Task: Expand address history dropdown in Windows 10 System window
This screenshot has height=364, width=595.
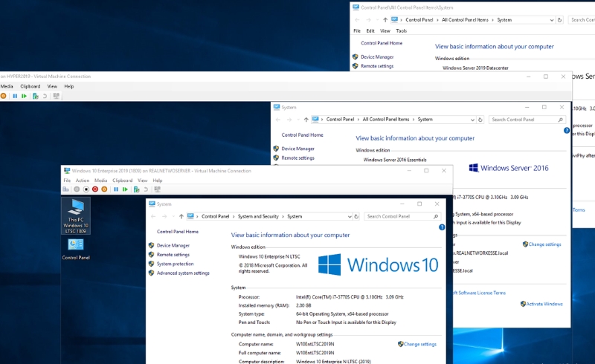Action: tap(350, 216)
